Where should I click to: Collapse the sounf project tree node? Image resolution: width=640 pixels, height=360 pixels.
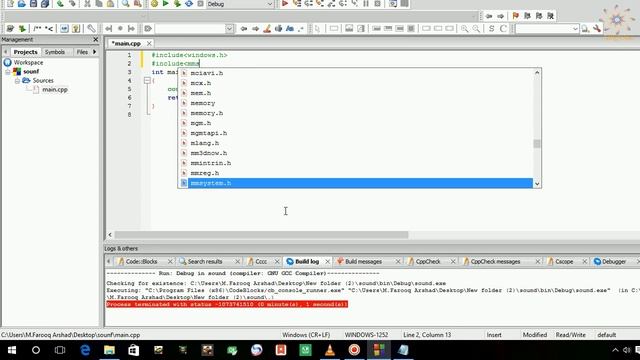pos(7,72)
